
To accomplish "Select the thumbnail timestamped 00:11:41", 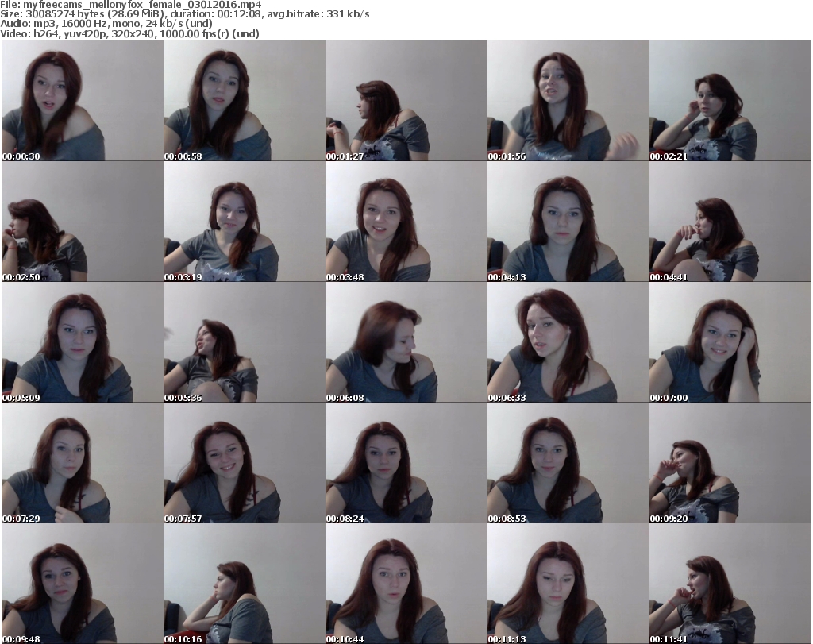I will 730,584.
